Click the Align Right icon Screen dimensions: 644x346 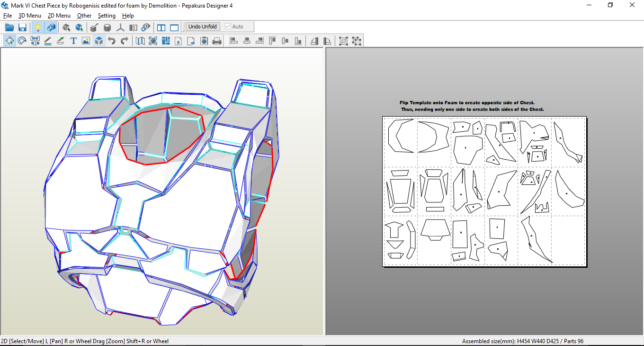click(x=259, y=41)
